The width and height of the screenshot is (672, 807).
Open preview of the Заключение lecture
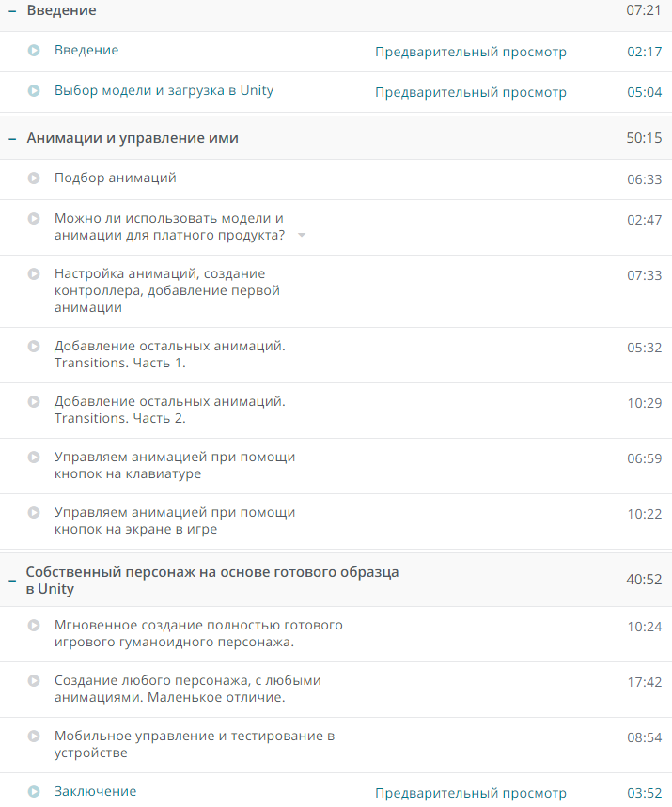click(470, 792)
